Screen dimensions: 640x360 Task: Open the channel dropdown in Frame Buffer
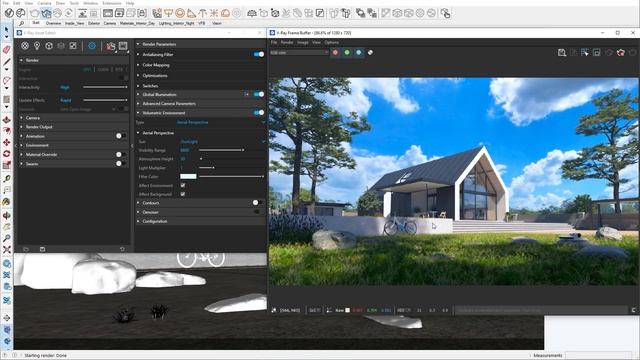299,53
